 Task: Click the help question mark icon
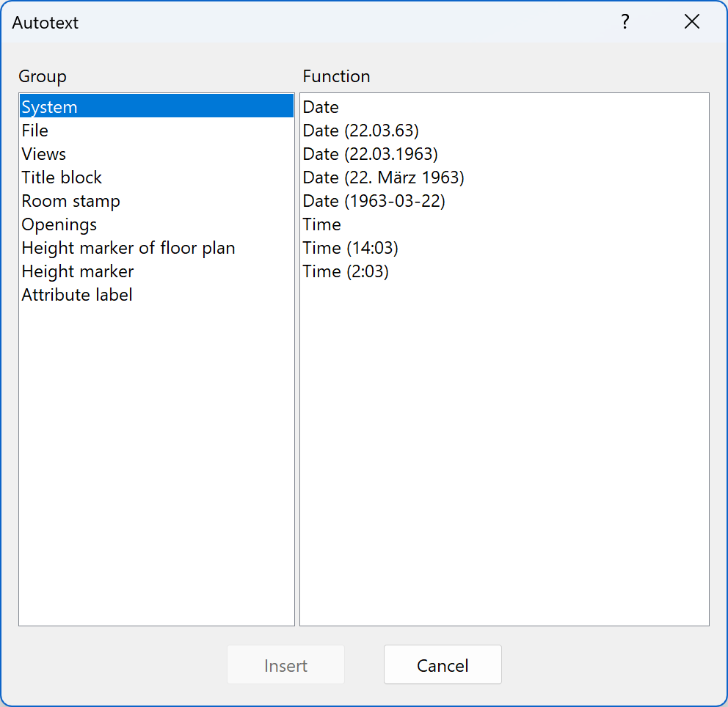point(625,22)
